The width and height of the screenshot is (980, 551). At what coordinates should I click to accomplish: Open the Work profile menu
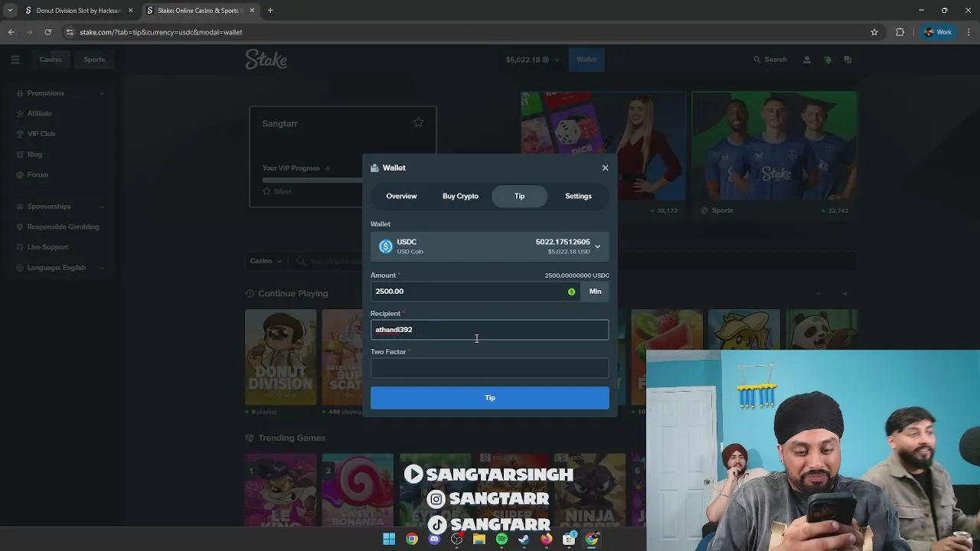tap(938, 32)
